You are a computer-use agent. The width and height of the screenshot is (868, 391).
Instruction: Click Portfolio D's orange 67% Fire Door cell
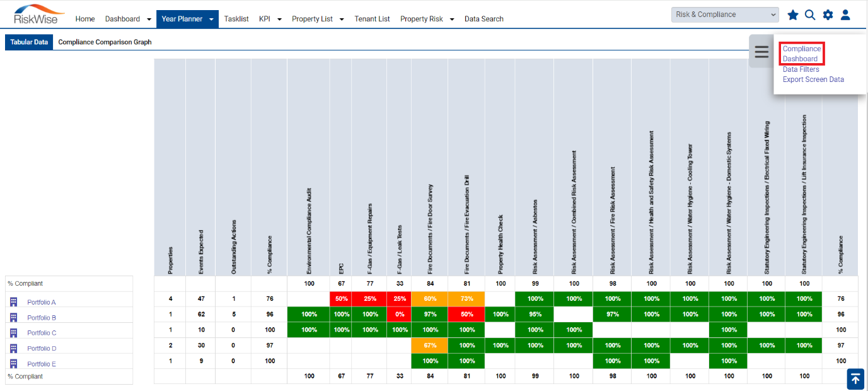click(430, 345)
